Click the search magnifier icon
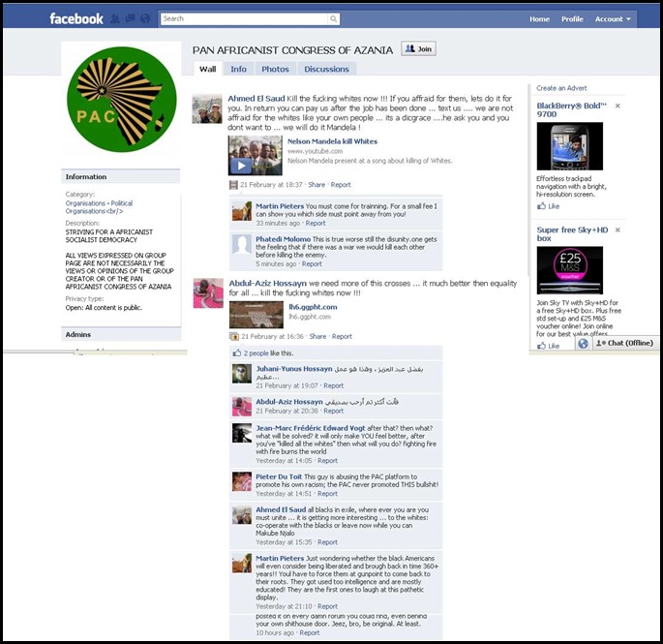663x644 pixels. tap(334, 18)
